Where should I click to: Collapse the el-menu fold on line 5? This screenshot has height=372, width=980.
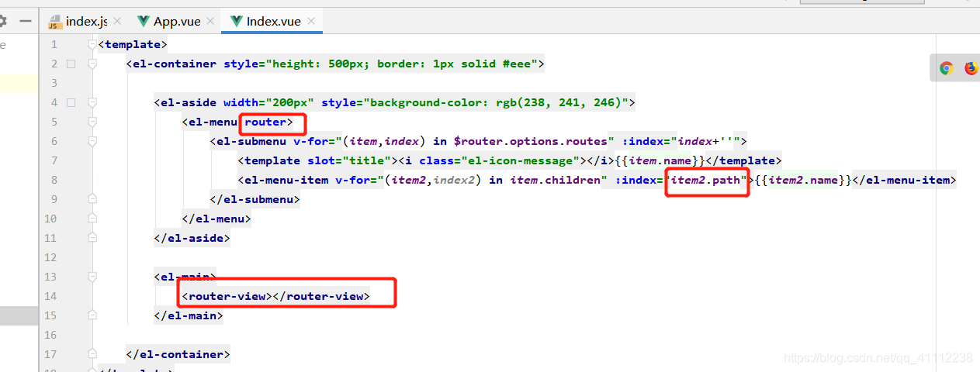point(93,122)
